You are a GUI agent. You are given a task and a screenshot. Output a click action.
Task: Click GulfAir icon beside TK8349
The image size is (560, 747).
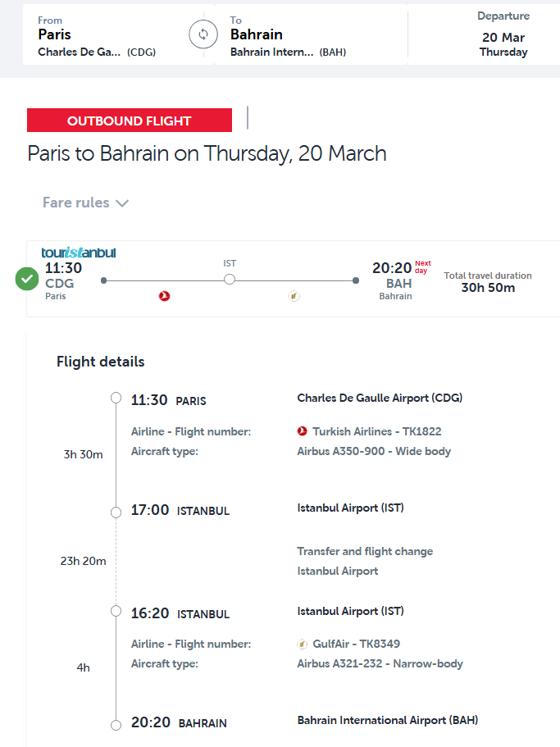click(x=303, y=644)
